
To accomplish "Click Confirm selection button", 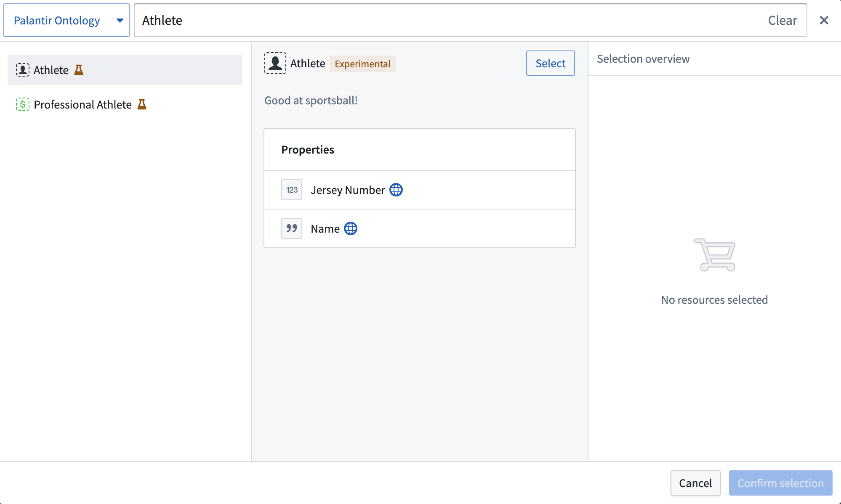I will point(780,483).
